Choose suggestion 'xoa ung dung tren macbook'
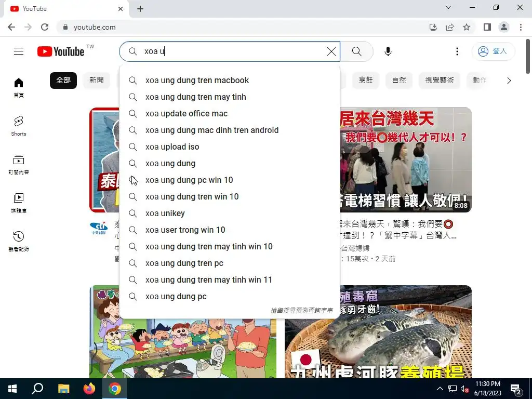The image size is (532, 399). 230,81
